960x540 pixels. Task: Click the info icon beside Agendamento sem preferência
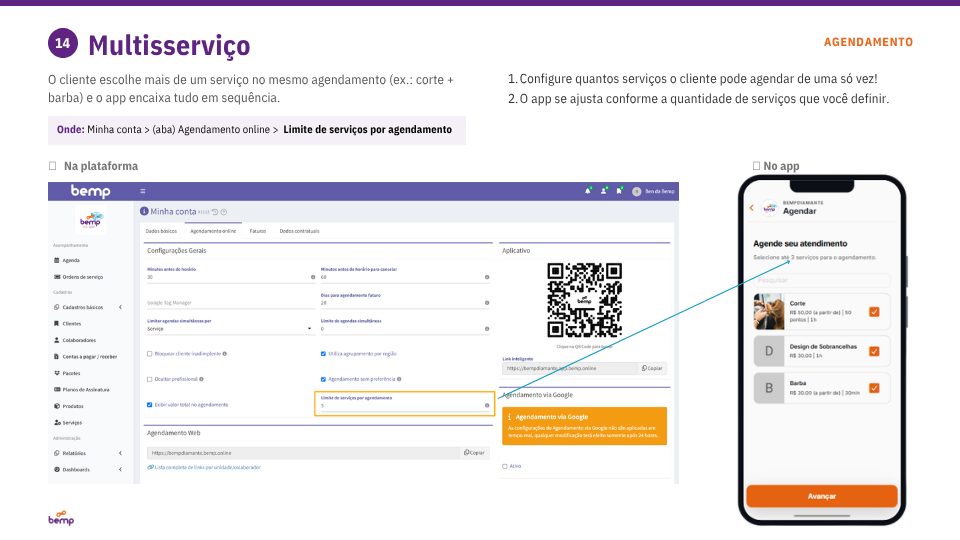399,379
